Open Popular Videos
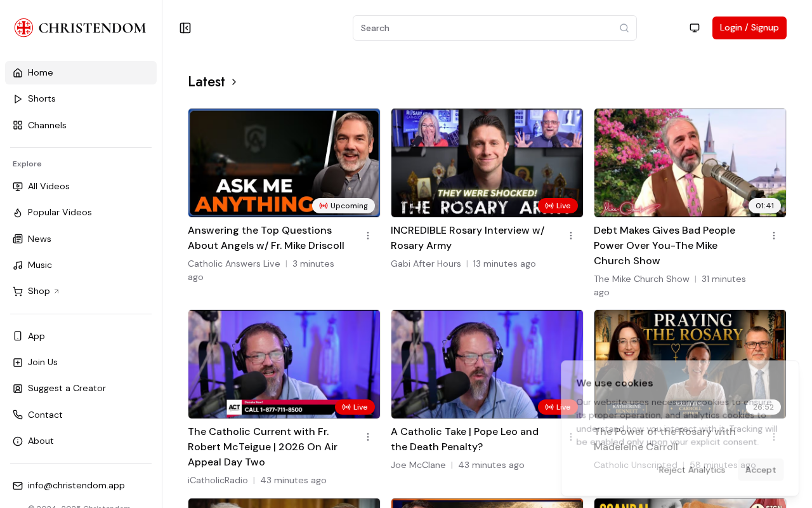This screenshot has height=508, width=812. pos(81,213)
